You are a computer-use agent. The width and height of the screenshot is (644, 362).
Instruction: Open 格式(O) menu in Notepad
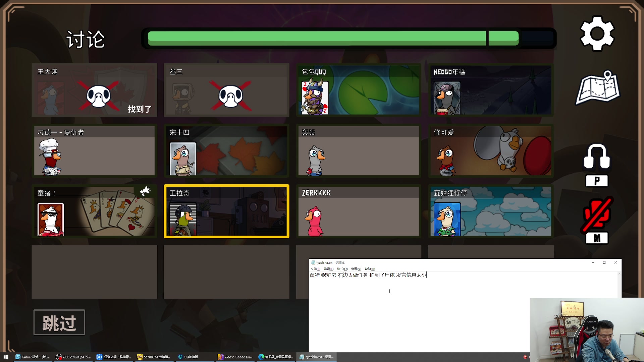[x=342, y=269]
